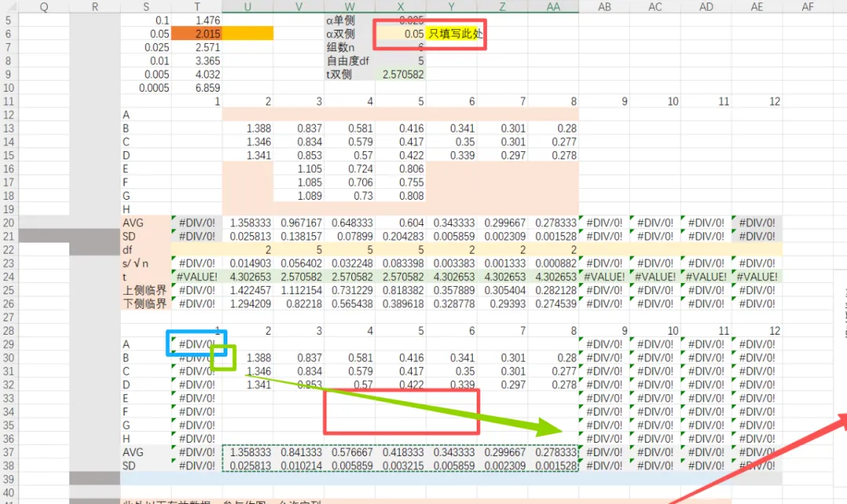Select upper limit value 1.422457
The image size is (847, 504).
point(247,290)
